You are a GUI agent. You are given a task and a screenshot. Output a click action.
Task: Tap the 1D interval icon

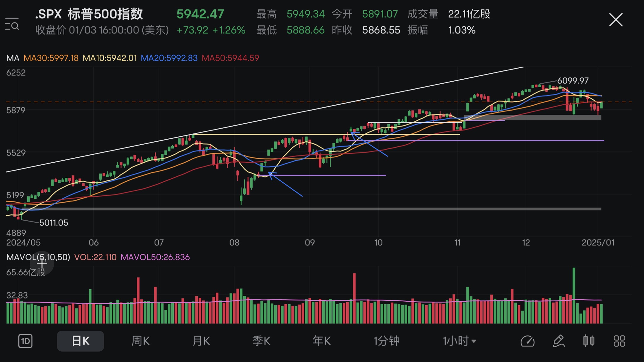25,341
